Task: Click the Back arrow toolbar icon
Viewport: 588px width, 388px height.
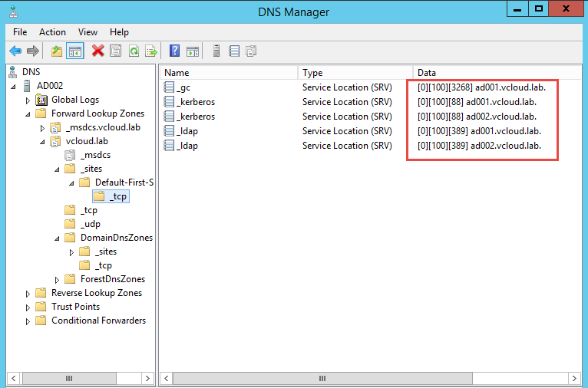Action: 15,51
